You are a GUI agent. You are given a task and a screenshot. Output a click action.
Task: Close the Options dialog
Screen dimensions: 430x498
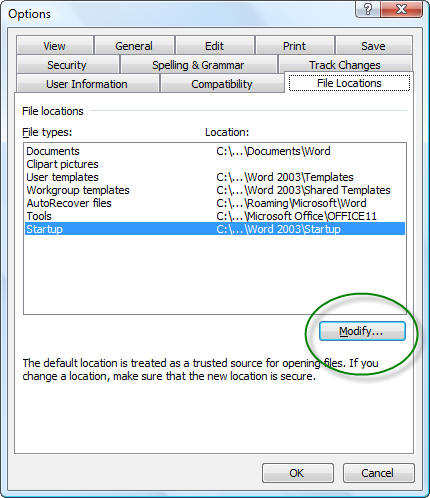coord(401,9)
